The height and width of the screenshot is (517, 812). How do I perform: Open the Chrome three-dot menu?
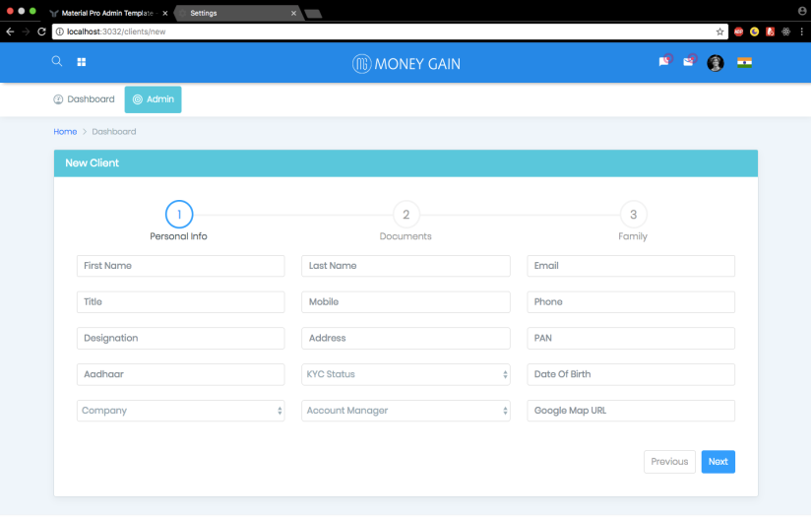pos(801,32)
